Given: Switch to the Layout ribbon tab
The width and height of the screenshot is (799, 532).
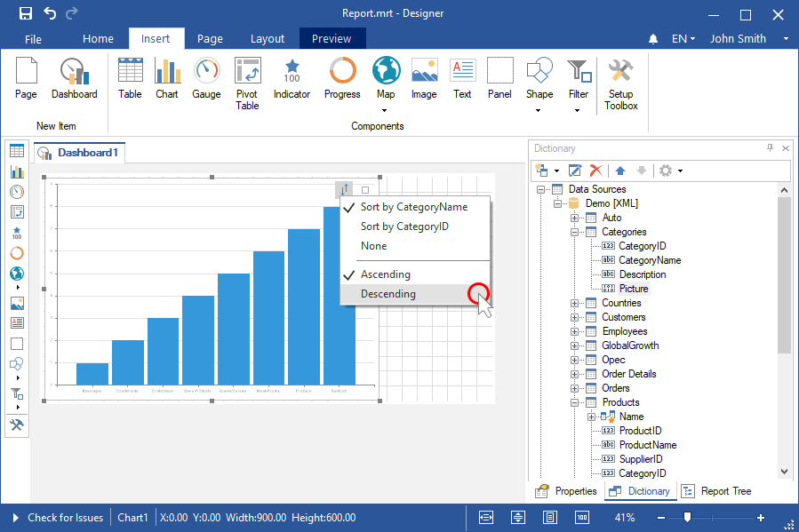Looking at the screenshot, I should (x=268, y=39).
